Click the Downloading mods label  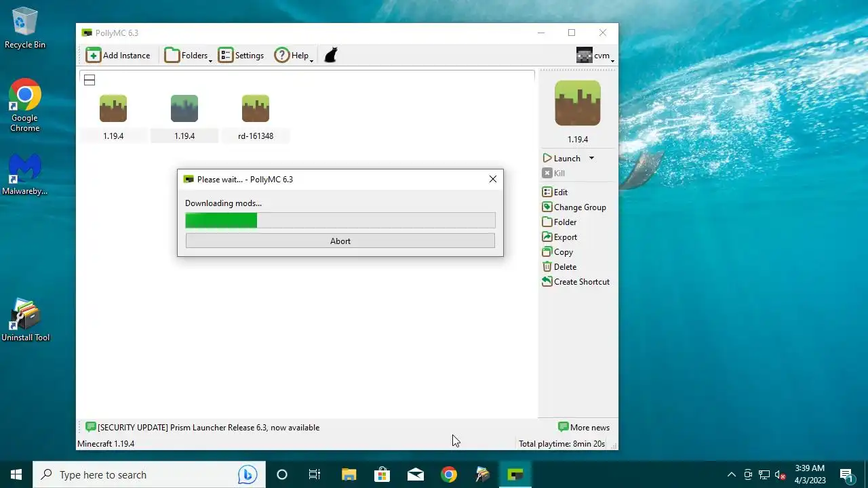coord(223,203)
